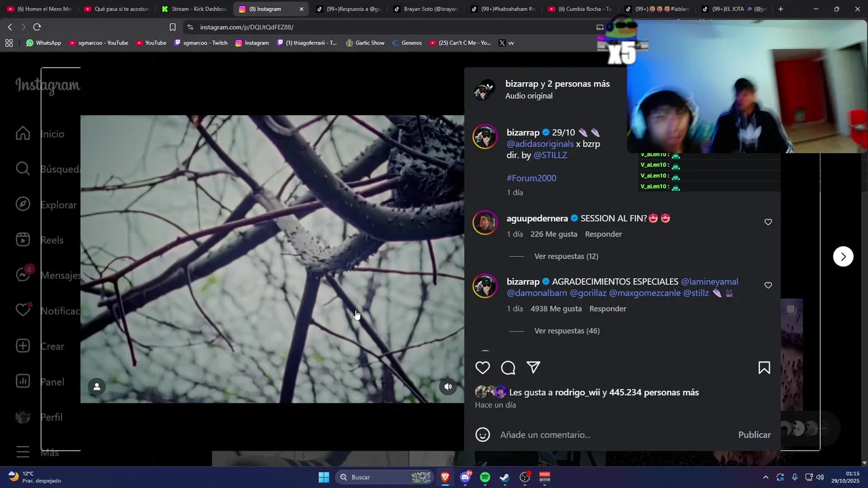Open the @STILLZ director mention

tap(550, 155)
